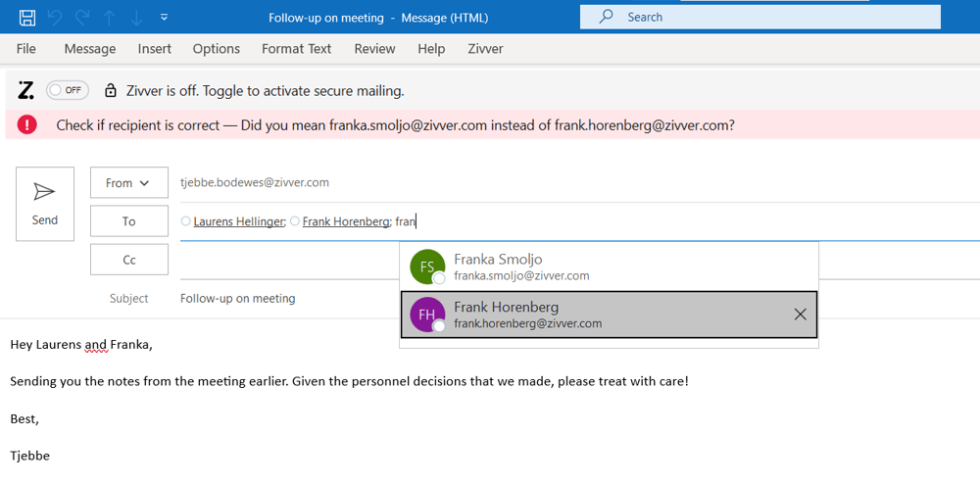The width and height of the screenshot is (980, 485).
Task: Click the Save floppy disk icon
Action: (26, 18)
